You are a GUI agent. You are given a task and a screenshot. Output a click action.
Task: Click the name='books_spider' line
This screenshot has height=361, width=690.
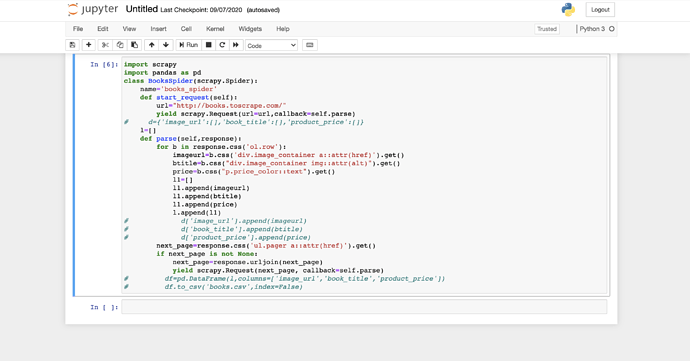179,89
